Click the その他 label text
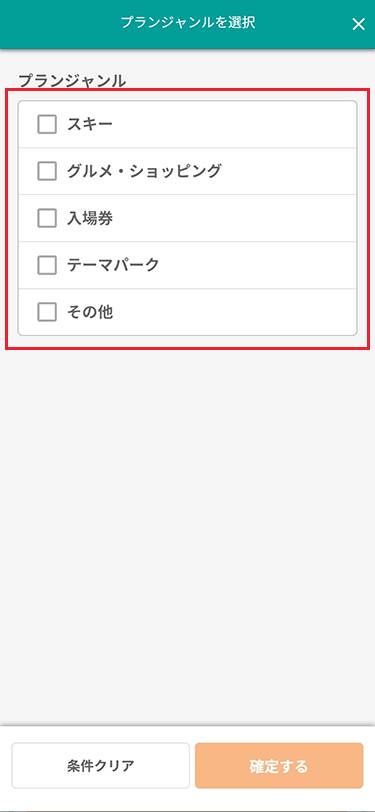The height and width of the screenshot is (812, 375). point(90,312)
